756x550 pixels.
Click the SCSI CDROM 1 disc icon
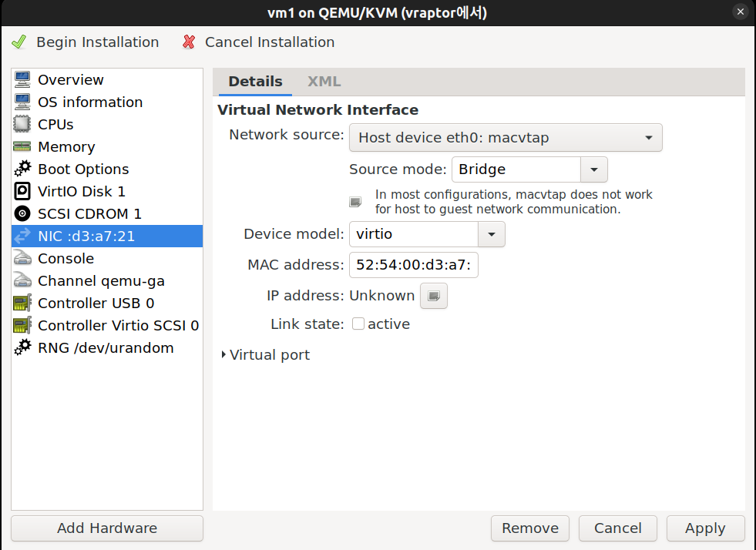pyautogui.click(x=22, y=213)
